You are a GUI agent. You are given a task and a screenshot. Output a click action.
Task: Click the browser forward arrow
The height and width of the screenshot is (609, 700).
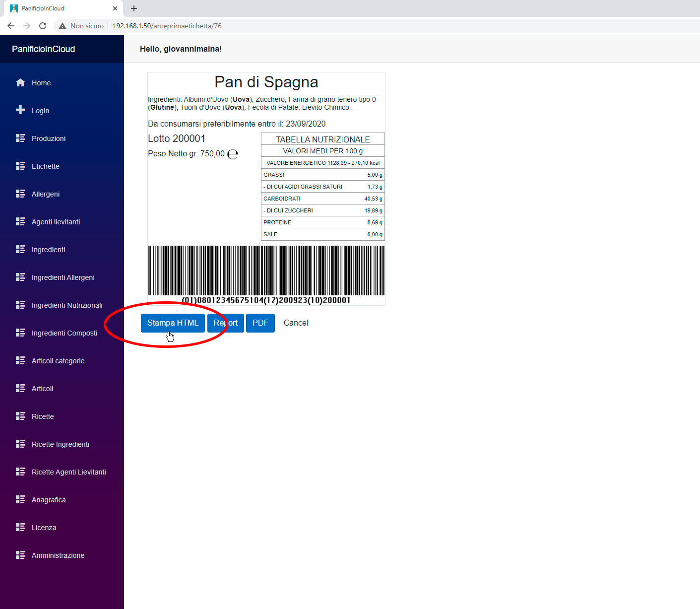[x=27, y=26]
